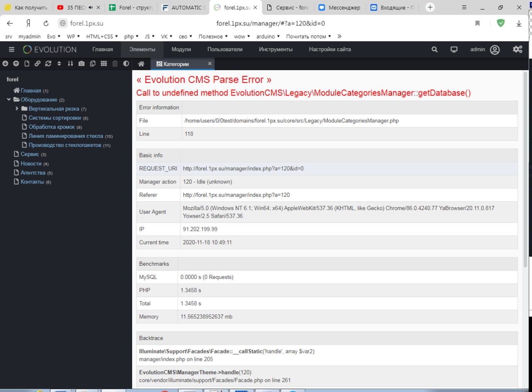Switch to the Мессенджер browser tab
The width and height of the screenshot is (532, 392).
340,7
